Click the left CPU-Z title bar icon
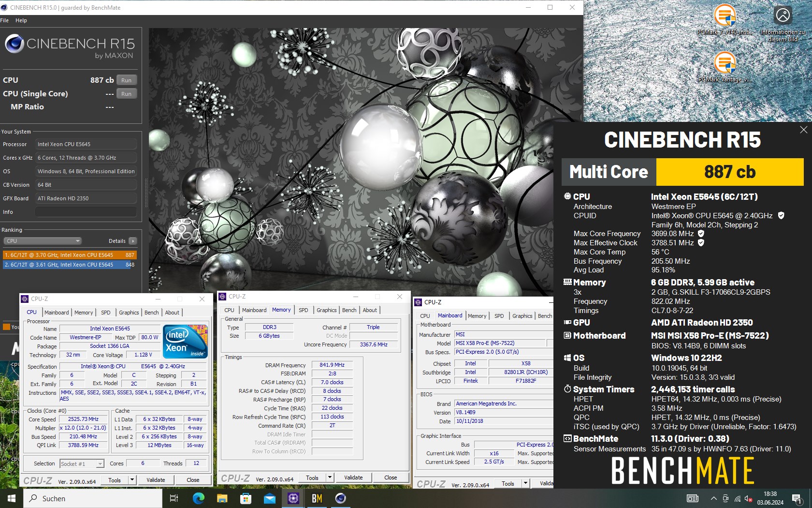The width and height of the screenshot is (812, 508). 25,299
